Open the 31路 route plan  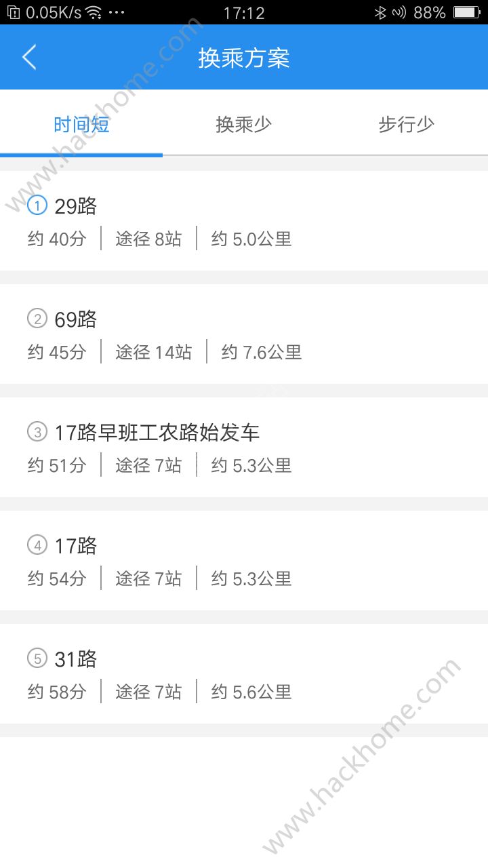click(x=244, y=674)
